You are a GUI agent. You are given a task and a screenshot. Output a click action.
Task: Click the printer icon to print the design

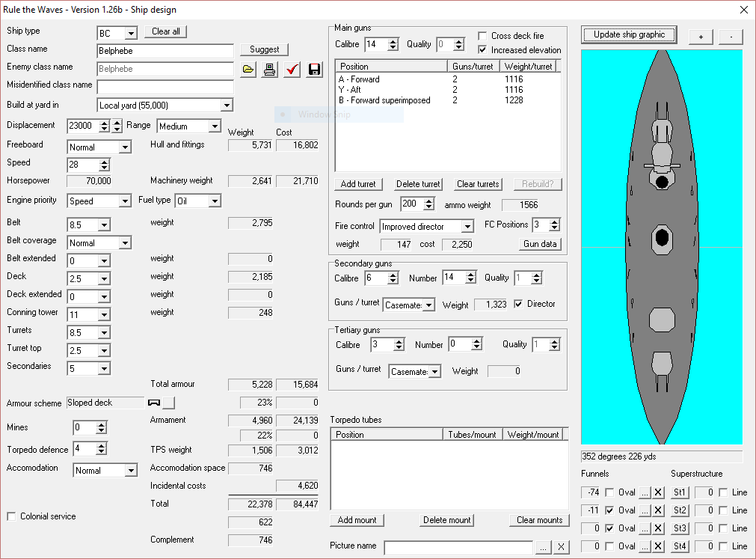click(x=269, y=70)
